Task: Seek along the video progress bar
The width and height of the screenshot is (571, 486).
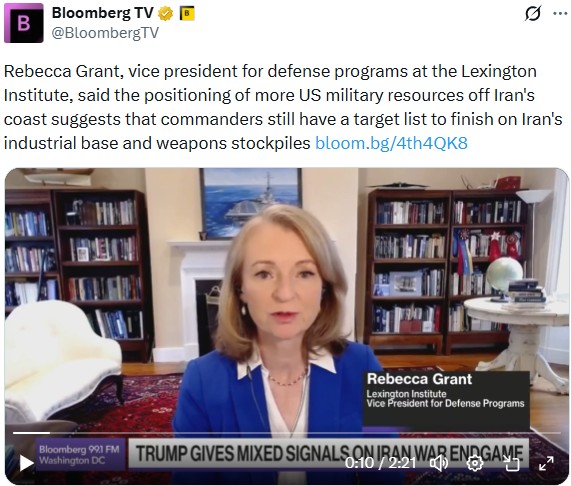Action: click(286, 433)
